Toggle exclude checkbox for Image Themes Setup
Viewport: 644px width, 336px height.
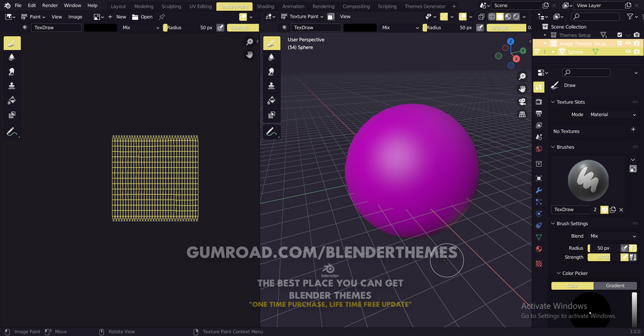[x=620, y=43]
